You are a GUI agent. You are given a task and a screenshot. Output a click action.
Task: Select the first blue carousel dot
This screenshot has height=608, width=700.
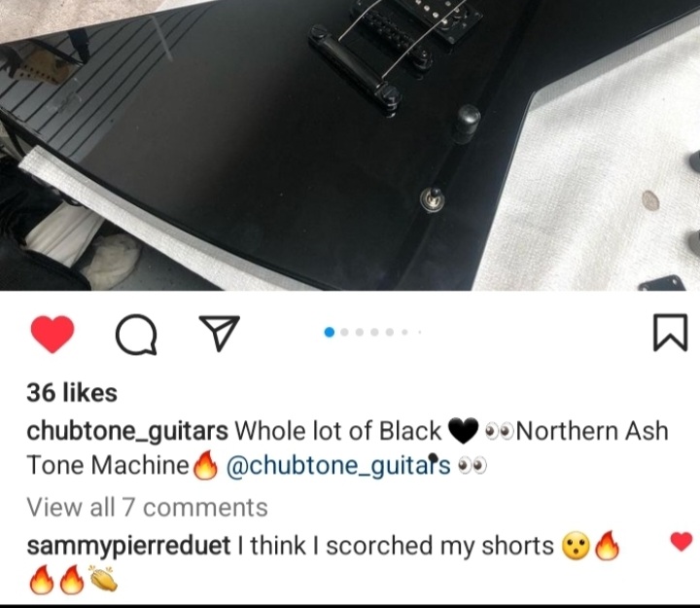pos(330,332)
